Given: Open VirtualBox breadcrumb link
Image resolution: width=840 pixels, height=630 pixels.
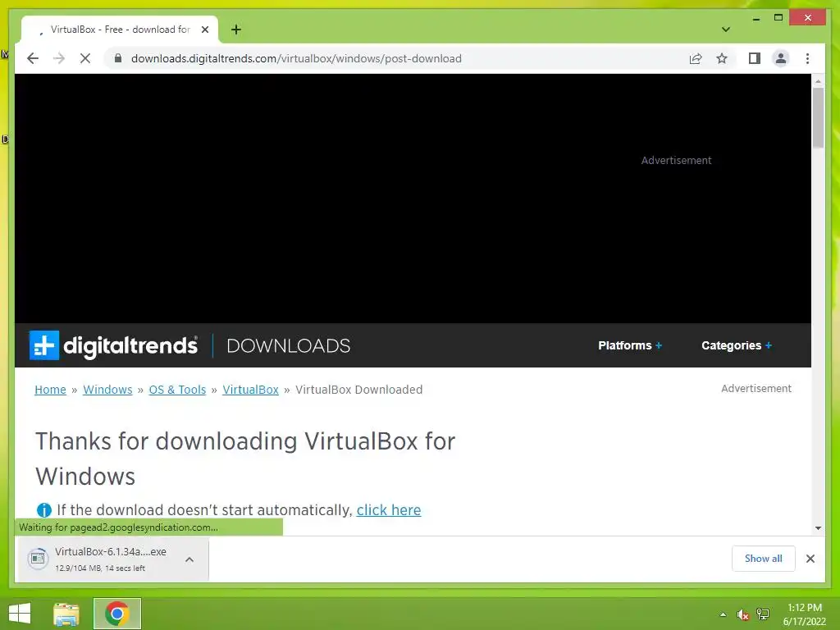Looking at the screenshot, I should pos(251,390).
